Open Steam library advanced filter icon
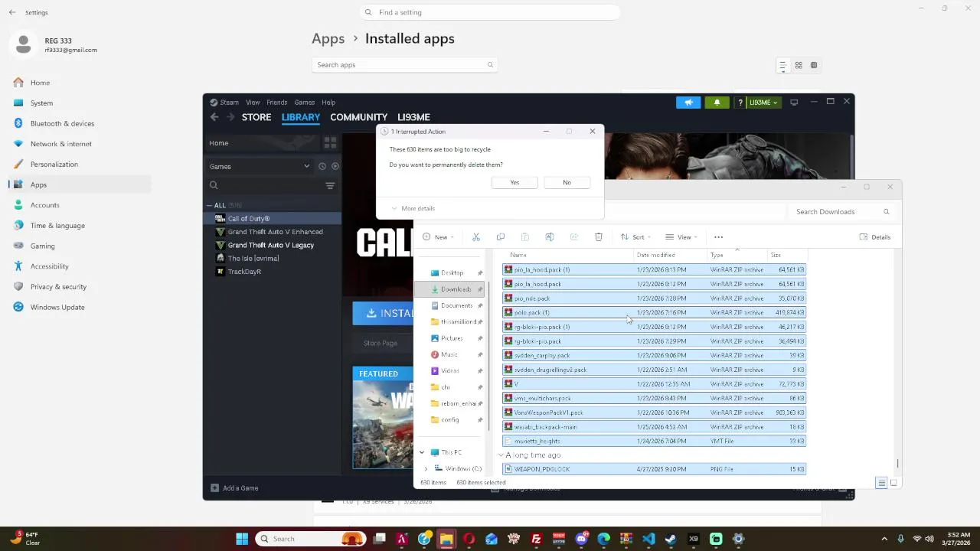 pos(330,185)
